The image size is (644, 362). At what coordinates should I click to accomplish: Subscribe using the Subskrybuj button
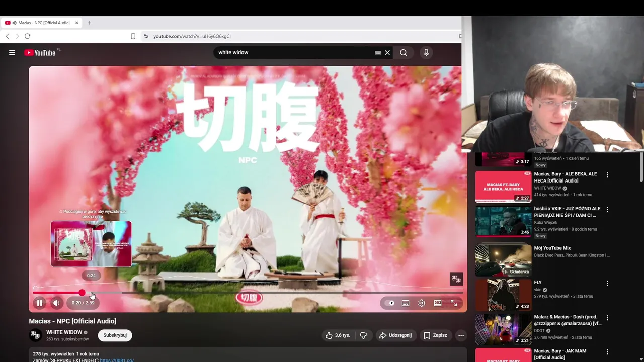pos(115,335)
